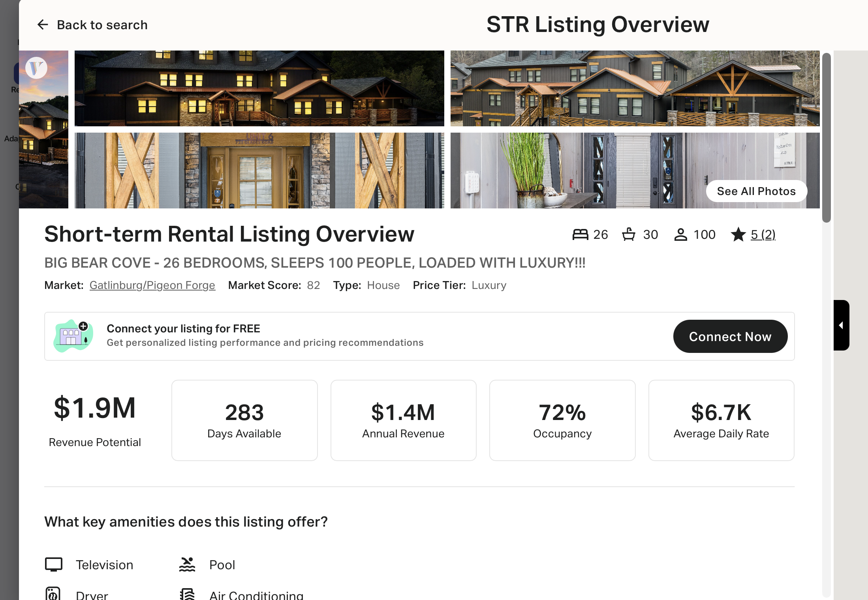Click the bed bedrooms icon
The height and width of the screenshot is (600, 868).
click(580, 234)
